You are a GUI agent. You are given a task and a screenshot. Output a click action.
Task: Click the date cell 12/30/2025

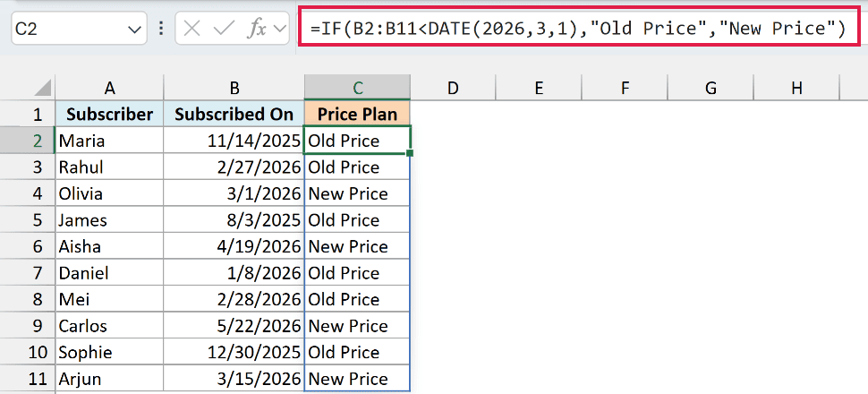point(234,352)
